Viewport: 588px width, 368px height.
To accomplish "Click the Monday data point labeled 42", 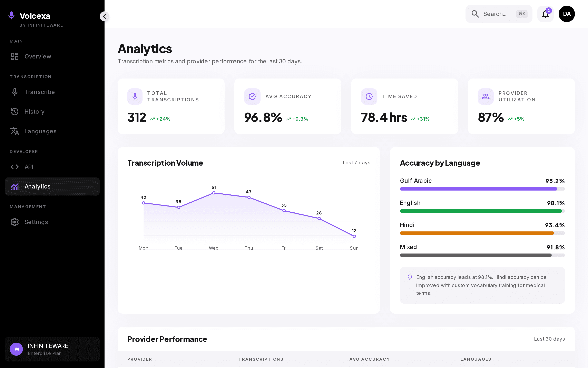I will (144, 203).
